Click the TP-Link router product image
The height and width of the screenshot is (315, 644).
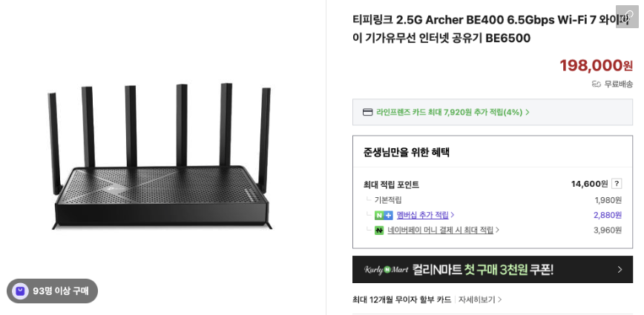click(x=161, y=156)
